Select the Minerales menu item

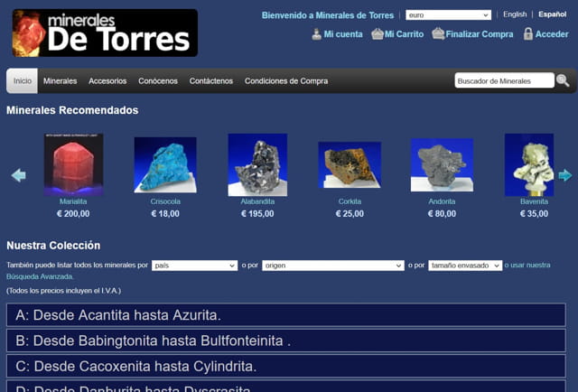click(x=60, y=81)
